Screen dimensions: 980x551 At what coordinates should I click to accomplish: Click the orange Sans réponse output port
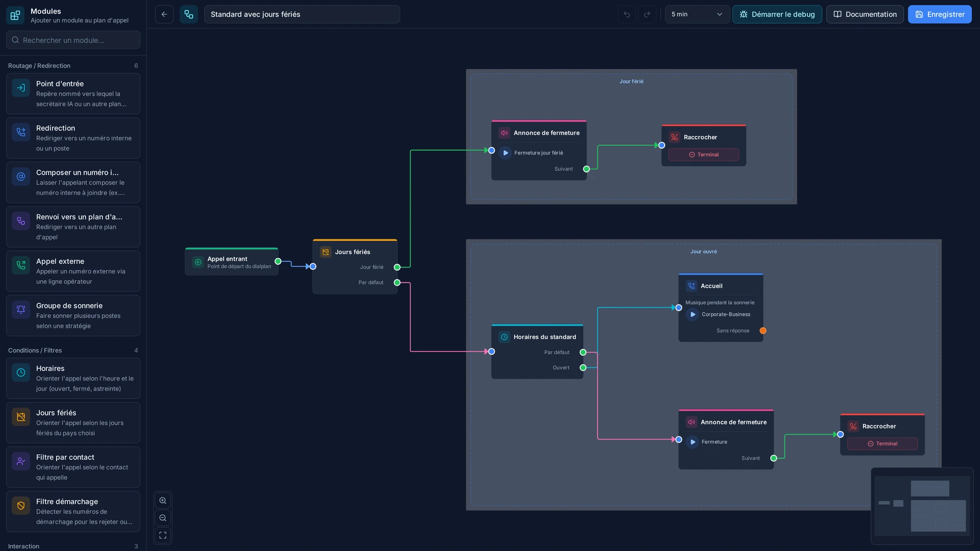tap(763, 331)
